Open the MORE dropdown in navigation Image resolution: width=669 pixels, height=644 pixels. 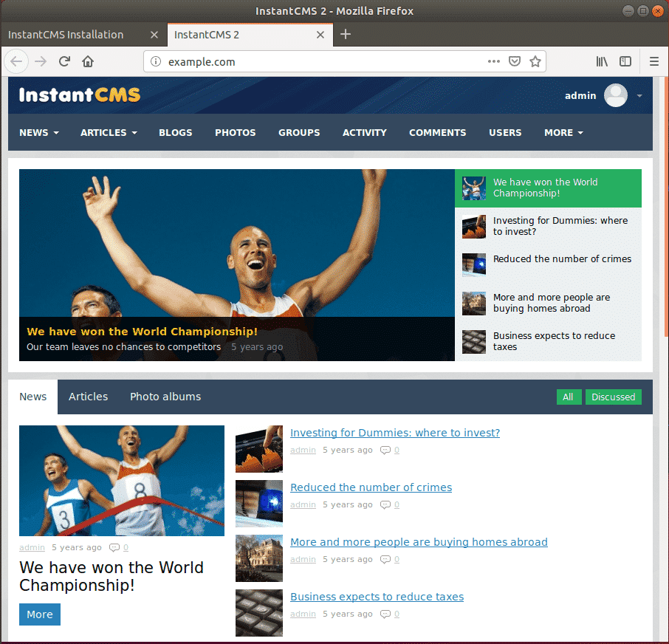point(563,133)
